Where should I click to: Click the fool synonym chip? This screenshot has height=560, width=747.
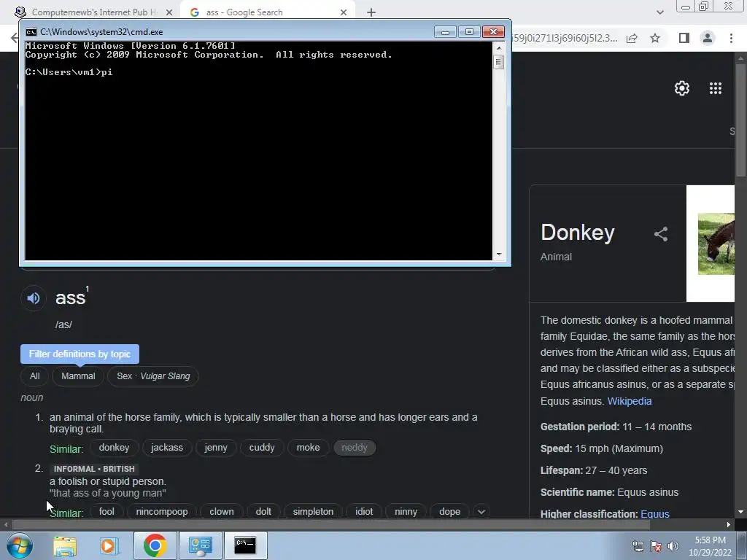coord(107,511)
